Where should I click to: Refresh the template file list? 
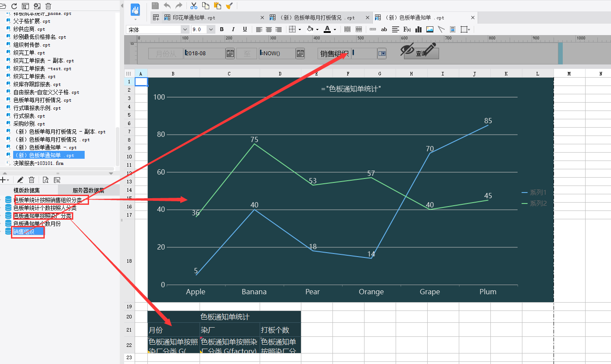(14, 6)
